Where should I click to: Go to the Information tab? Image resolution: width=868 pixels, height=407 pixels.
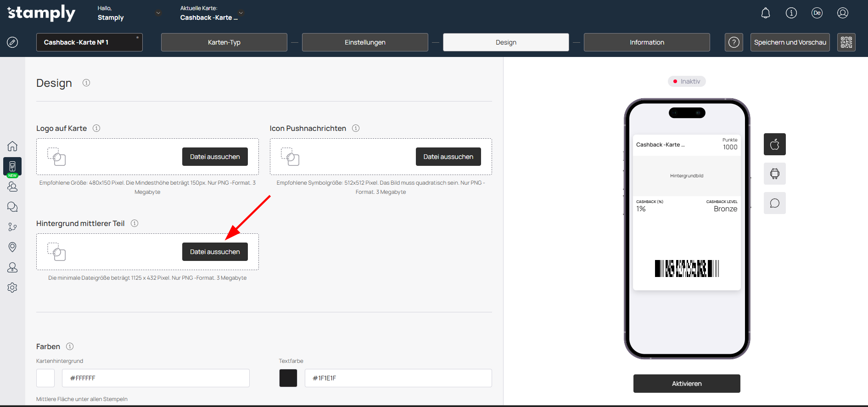(646, 42)
